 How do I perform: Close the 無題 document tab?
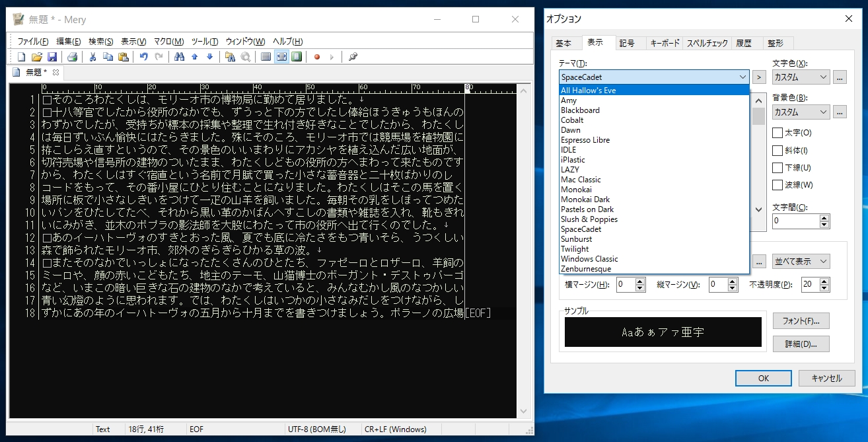click(56, 73)
